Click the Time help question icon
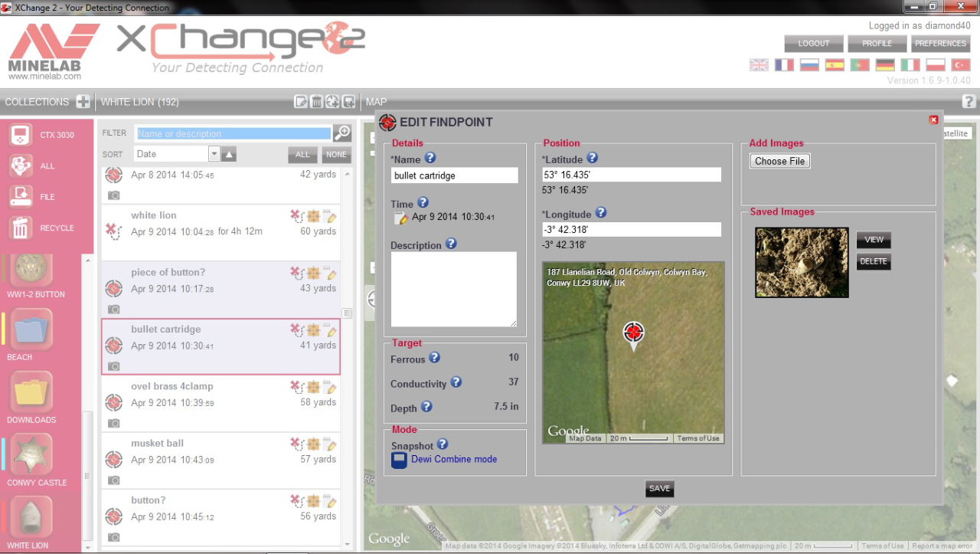Image resolution: width=980 pixels, height=554 pixels. click(423, 203)
